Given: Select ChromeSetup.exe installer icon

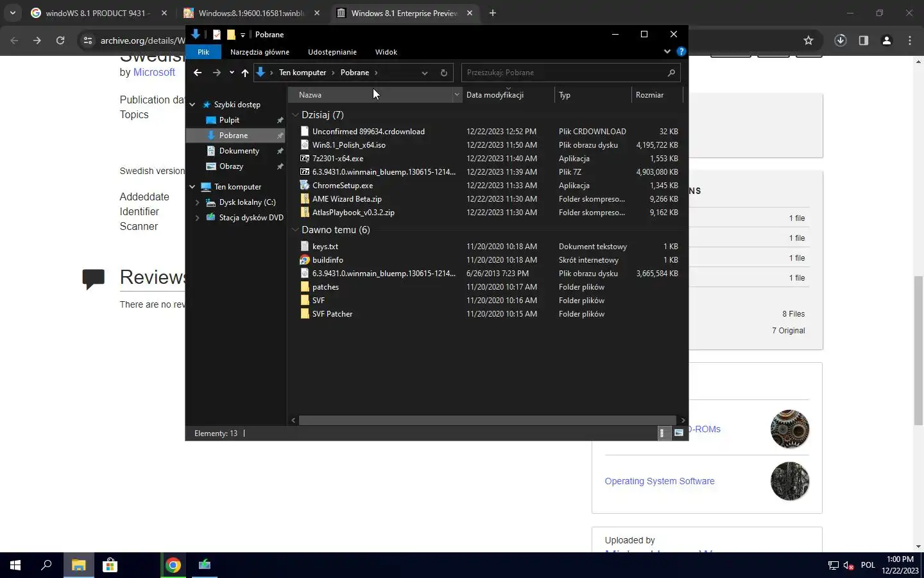Looking at the screenshot, I should click(305, 185).
